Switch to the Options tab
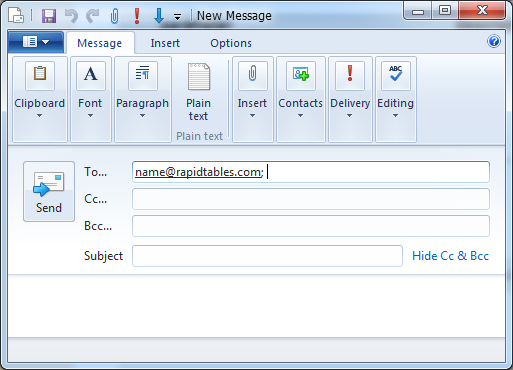The width and height of the screenshot is (513, 370). 231,43
